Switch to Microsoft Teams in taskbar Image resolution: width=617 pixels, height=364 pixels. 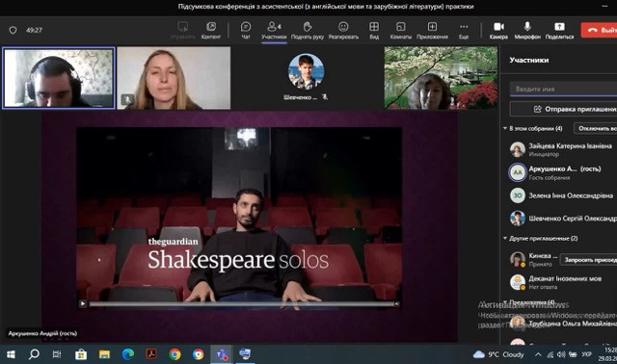click(x=222, y=354)
